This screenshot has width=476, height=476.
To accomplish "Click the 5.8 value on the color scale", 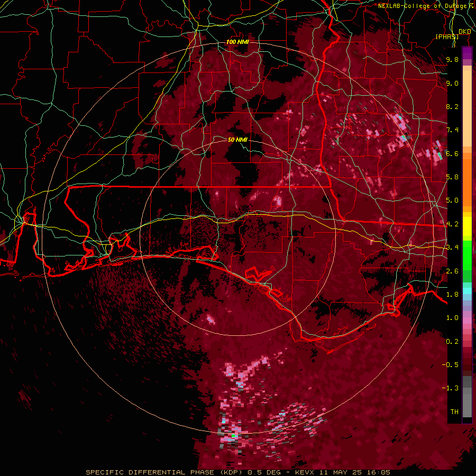I will 452,177.
